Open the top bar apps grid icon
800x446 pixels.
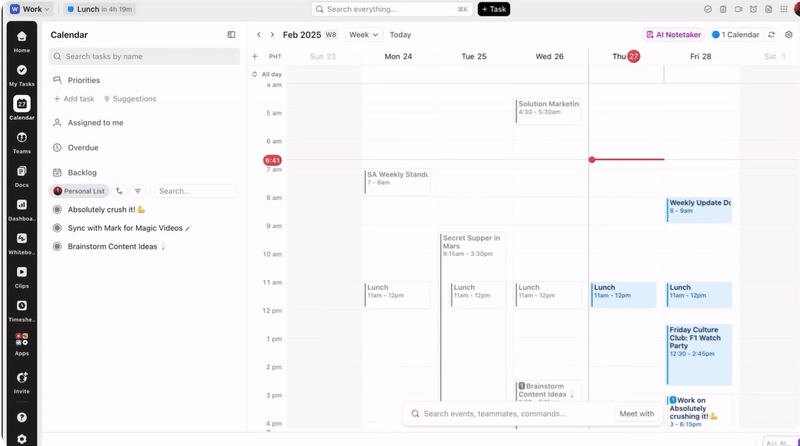[x=784, y=9]
